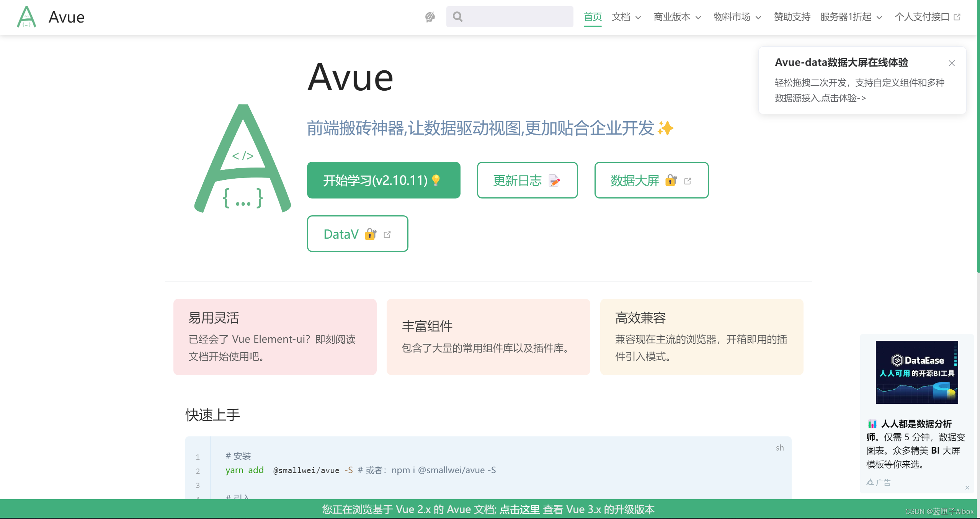Click the DataEase ad thumbnail image

click(916, 372)
